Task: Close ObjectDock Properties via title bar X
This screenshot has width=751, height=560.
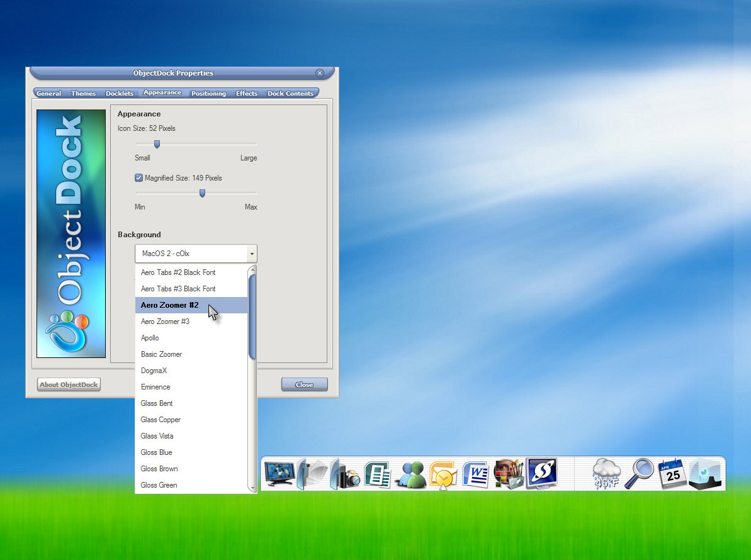Action: (320, 73)
